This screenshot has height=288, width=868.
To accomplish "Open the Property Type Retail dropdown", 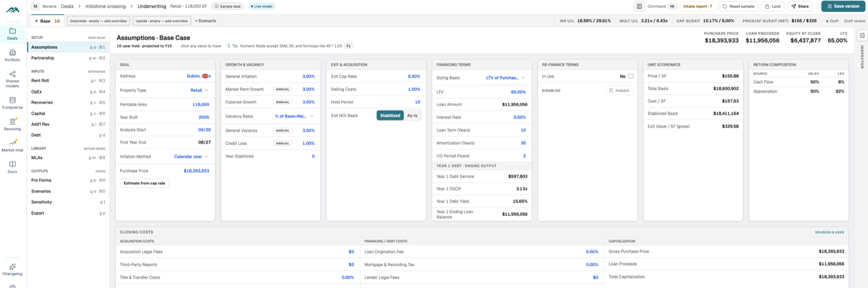I will [199, 90].
